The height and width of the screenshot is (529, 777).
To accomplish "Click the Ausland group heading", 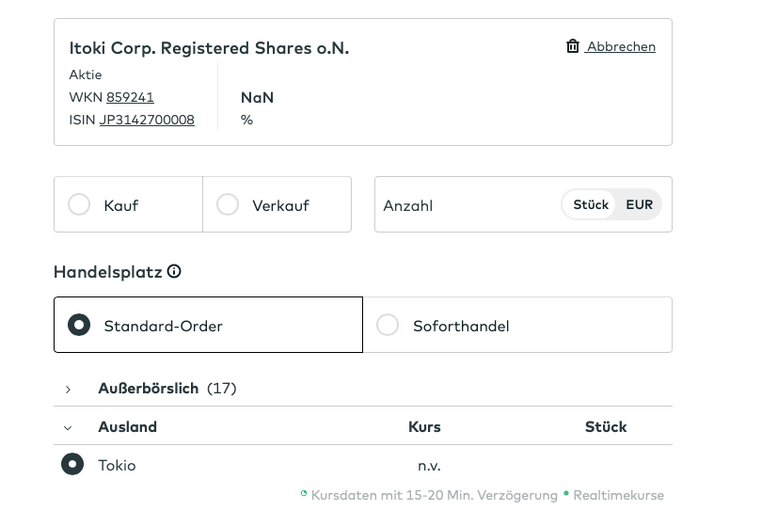I will click(127, 427).
